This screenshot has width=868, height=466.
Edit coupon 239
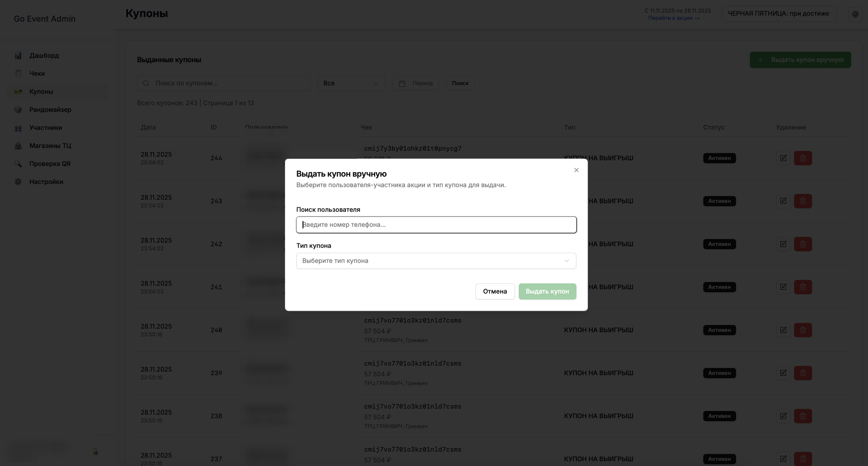point(783,373)
